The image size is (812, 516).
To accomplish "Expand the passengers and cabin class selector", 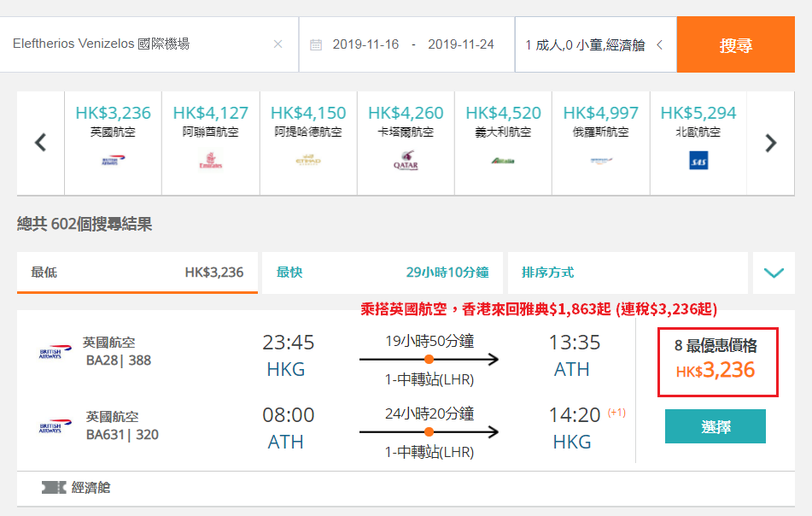I will coord(595,44).
